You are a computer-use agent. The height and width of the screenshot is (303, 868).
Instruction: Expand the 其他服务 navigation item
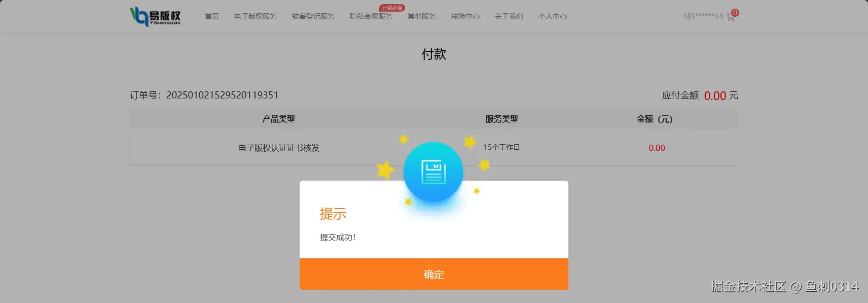[422, 16]
